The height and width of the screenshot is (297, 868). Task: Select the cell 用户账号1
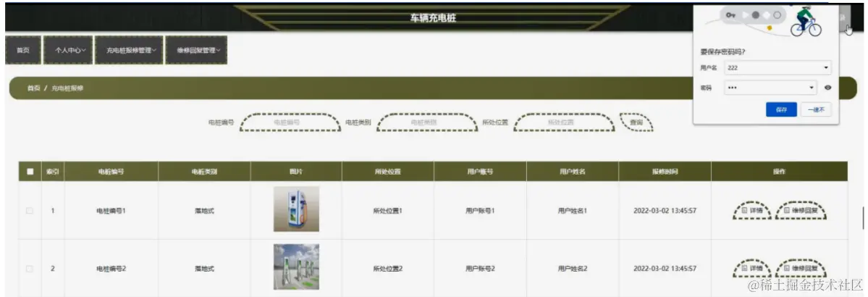480,211
